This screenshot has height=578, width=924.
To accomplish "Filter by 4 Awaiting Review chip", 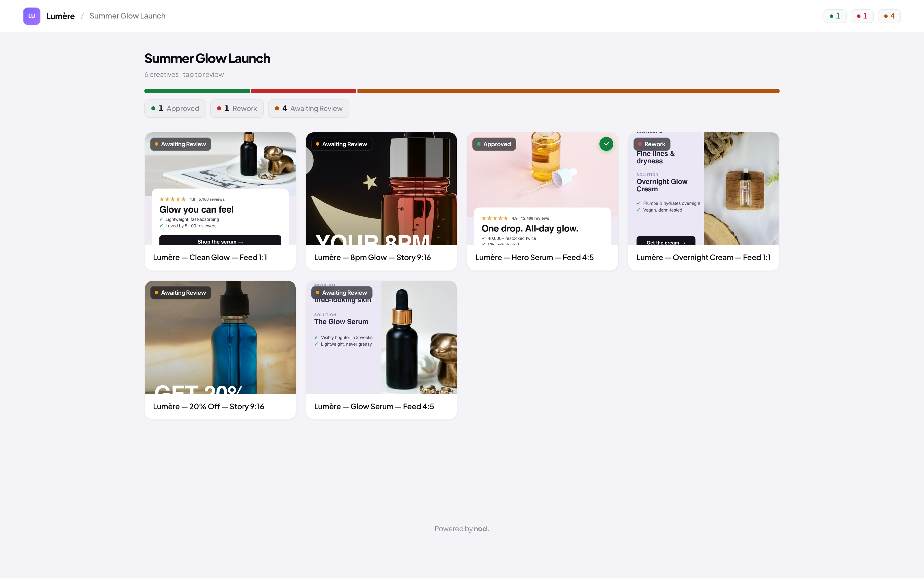I will click(x=308, y=109).
